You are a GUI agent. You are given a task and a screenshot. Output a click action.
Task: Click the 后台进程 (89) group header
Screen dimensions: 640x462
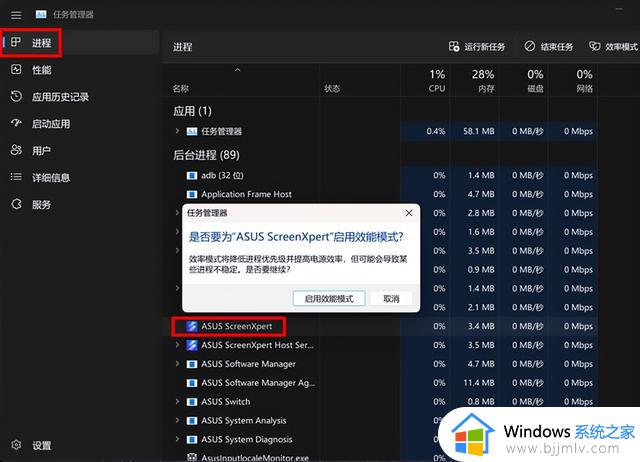206,155
